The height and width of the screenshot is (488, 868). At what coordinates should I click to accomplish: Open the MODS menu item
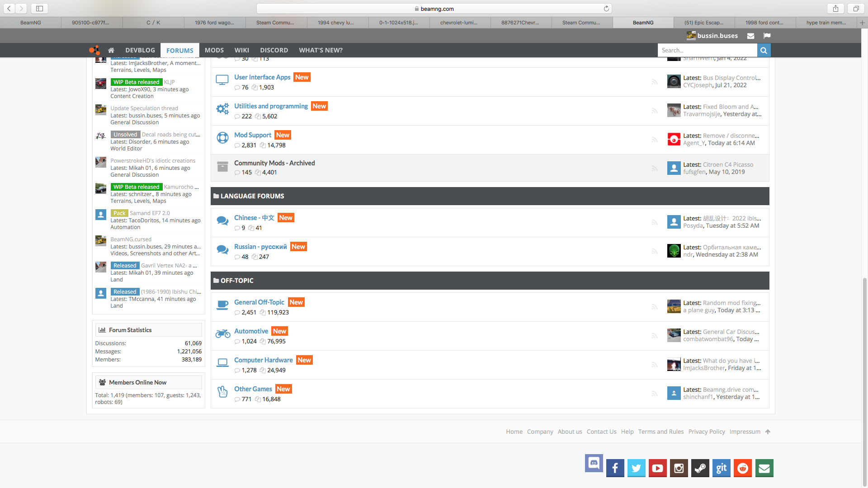[214, 50]
